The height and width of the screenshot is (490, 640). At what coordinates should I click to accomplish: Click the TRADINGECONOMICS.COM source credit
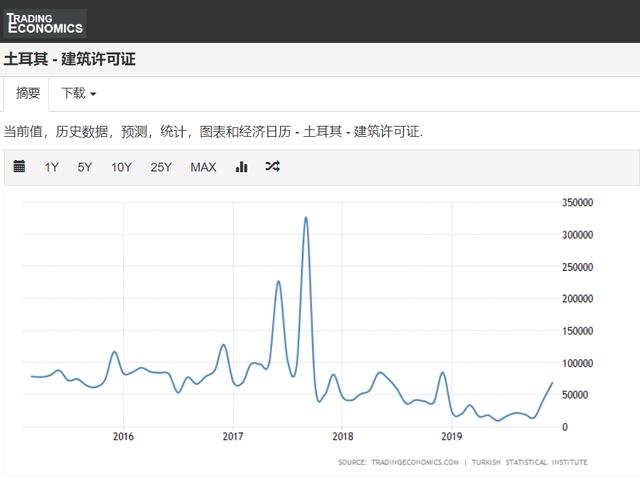(x=412, y=462)
